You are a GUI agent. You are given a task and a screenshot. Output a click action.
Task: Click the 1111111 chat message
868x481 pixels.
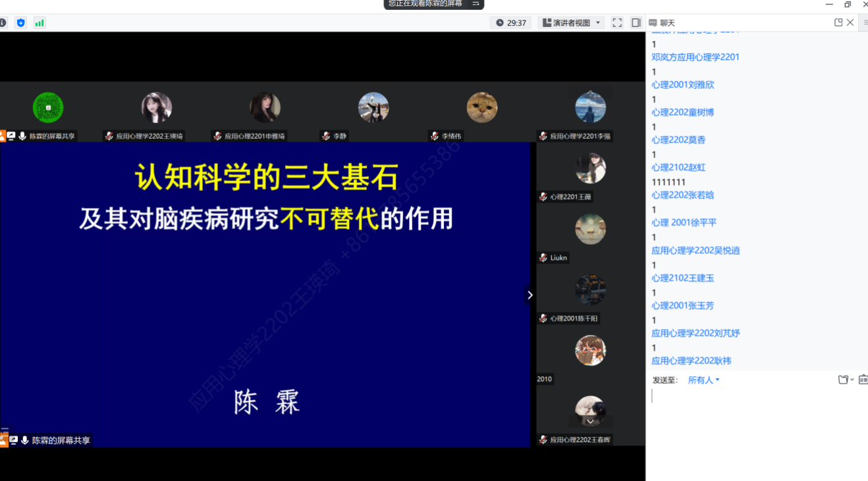pos(668,182)
